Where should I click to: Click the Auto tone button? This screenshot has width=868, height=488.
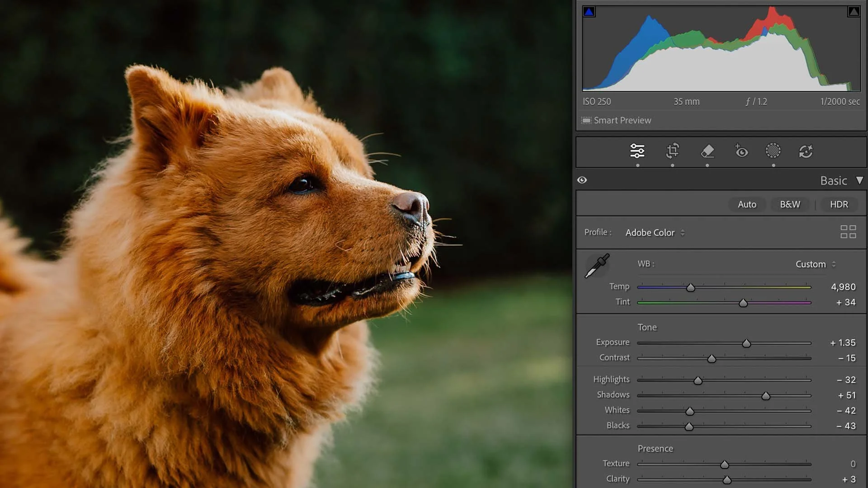[x=747, y=205]
